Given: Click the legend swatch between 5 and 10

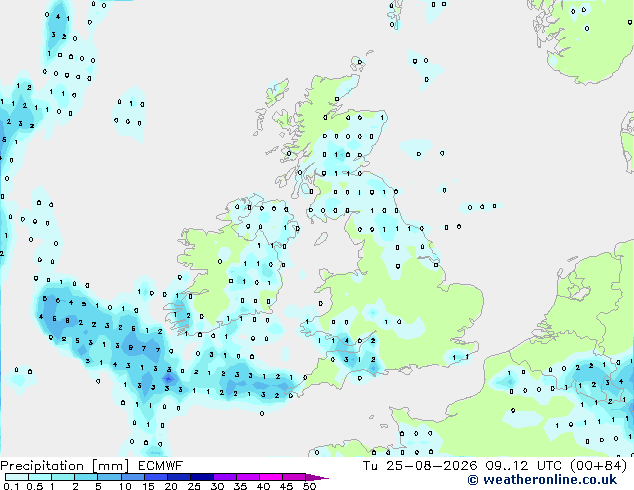Looking at the screenshot, I should coord(109,477).
